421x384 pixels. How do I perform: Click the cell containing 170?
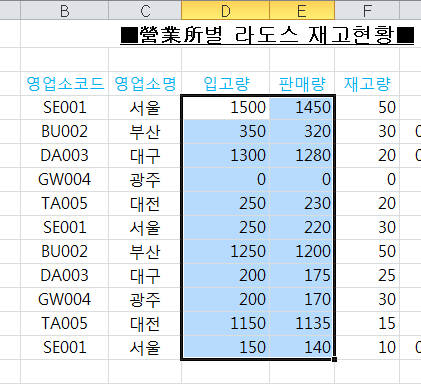(302, 300)
